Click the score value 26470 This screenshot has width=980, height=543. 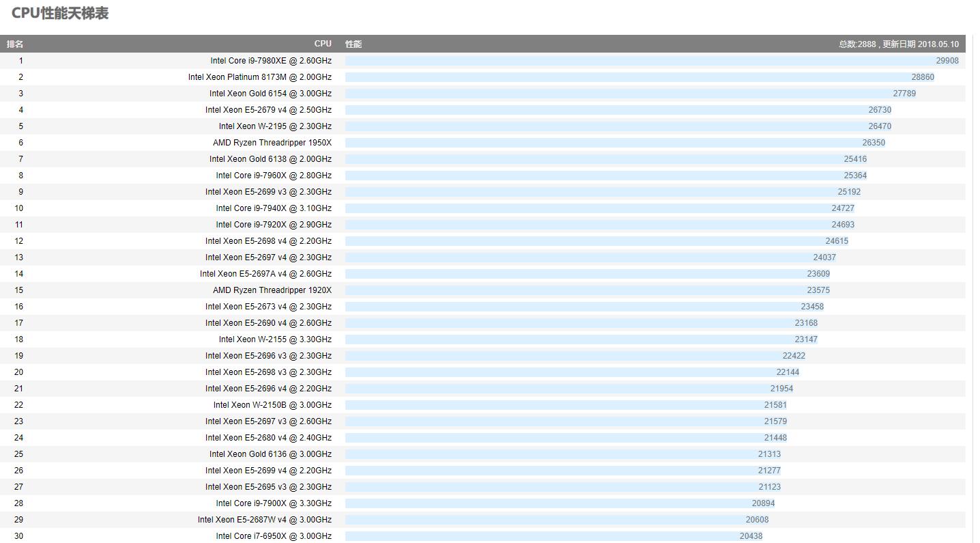tap(880, 126)
